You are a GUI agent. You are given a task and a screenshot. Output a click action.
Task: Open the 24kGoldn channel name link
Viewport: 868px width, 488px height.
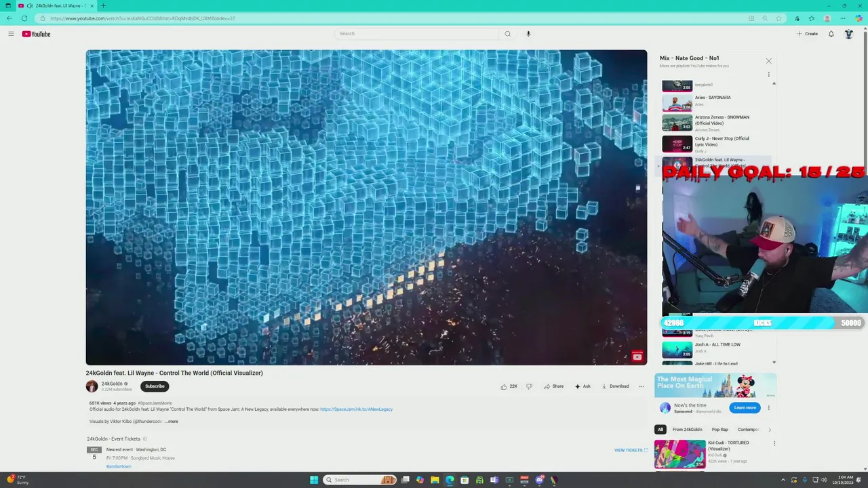pyautogui.click(x=112, y=384)
